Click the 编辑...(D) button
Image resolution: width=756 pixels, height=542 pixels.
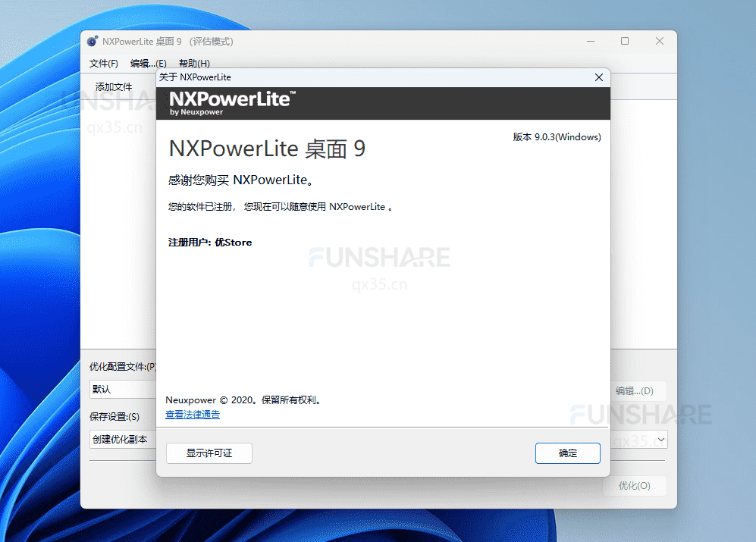point(639,390)
